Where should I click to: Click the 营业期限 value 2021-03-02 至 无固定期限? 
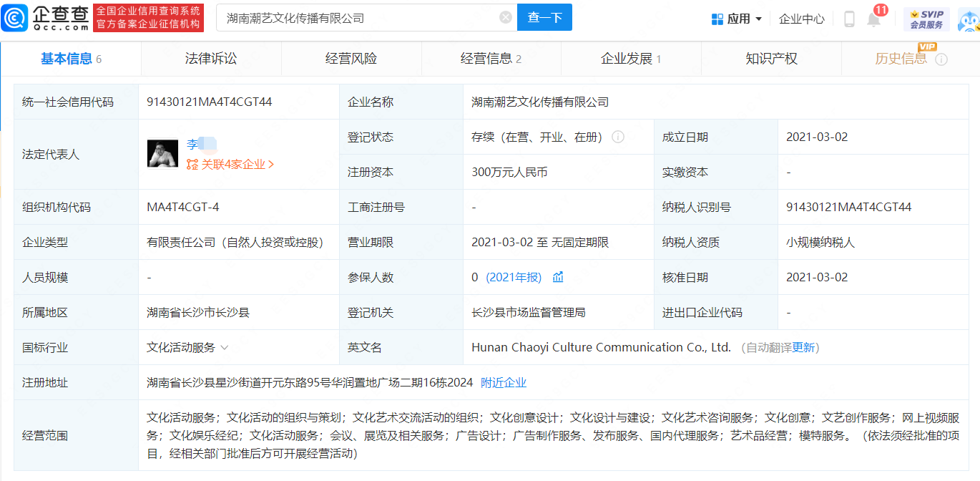point(540,242)
